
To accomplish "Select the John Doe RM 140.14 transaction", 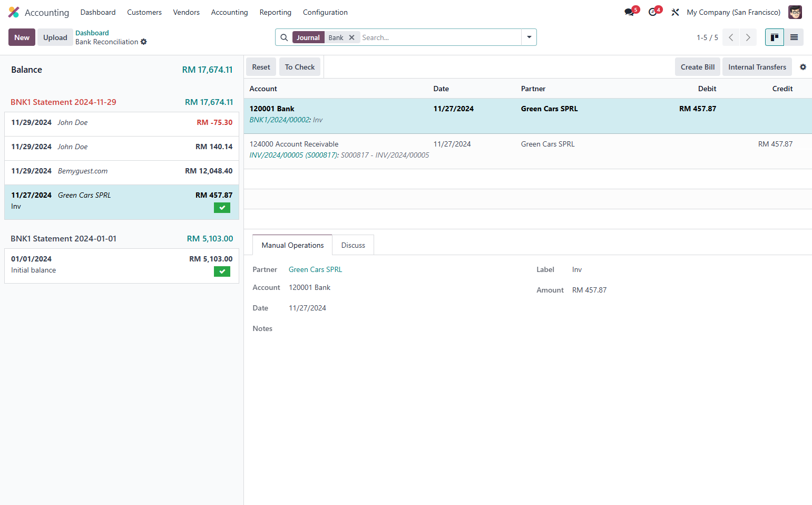I will (122, 147).
